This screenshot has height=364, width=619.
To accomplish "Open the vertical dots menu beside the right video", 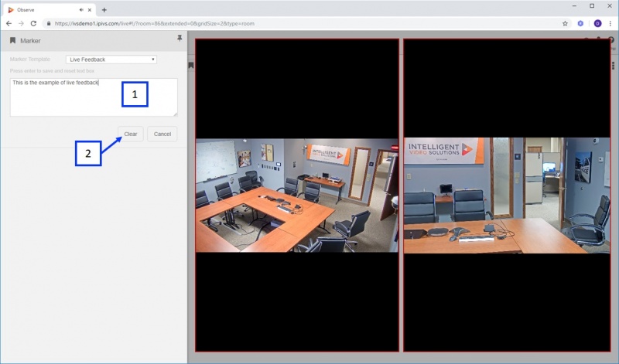I will click(x=613, y=65).
